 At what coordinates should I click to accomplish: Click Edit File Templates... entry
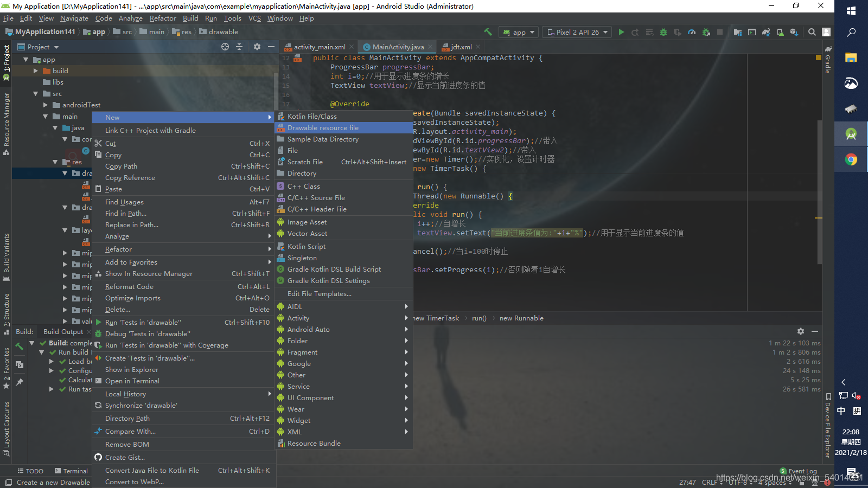344,294
